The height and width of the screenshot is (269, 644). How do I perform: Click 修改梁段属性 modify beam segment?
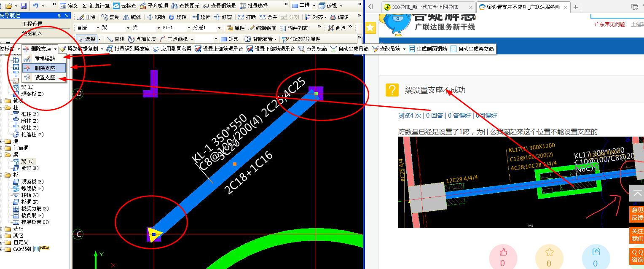point(301,39)
